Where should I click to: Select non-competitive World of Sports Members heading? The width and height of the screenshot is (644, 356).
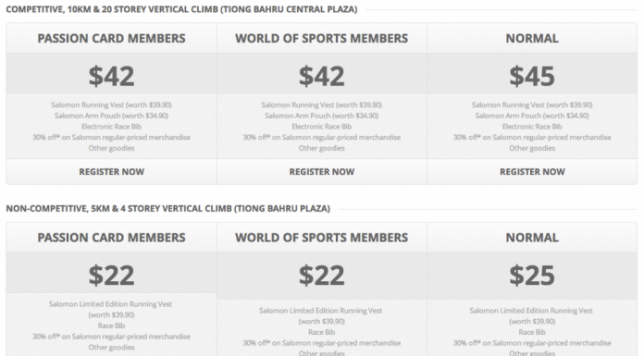tap(322, 238)
